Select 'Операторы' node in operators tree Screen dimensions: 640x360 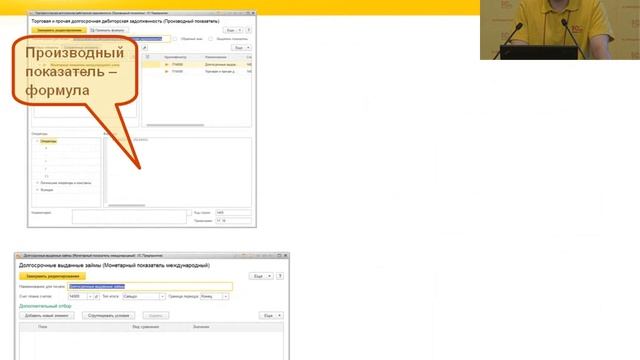point(48,141)
